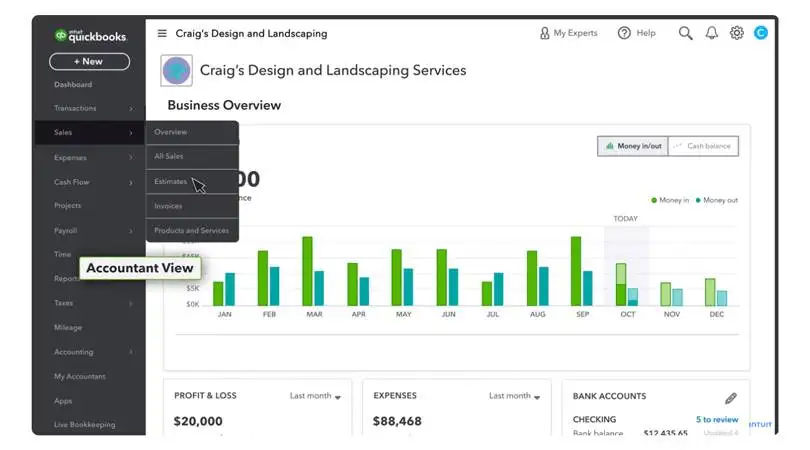Click the $88,468 expenses amount
The image size is (810, 450).
pos(397,421)
